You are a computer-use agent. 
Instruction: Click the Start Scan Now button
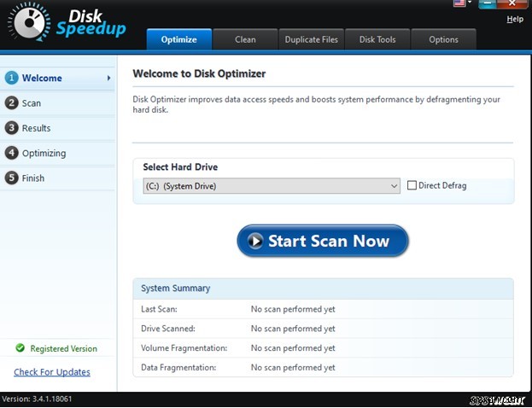point(323,241)
